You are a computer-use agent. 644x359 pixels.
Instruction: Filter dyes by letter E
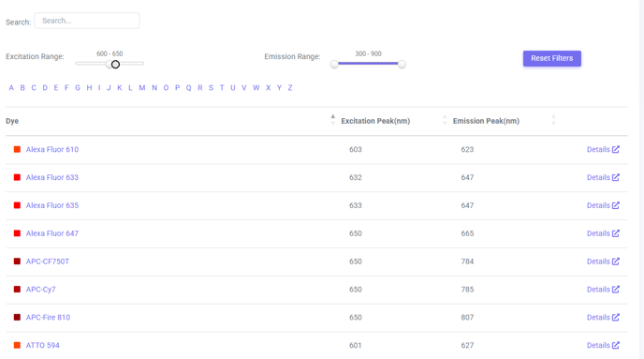56,87
